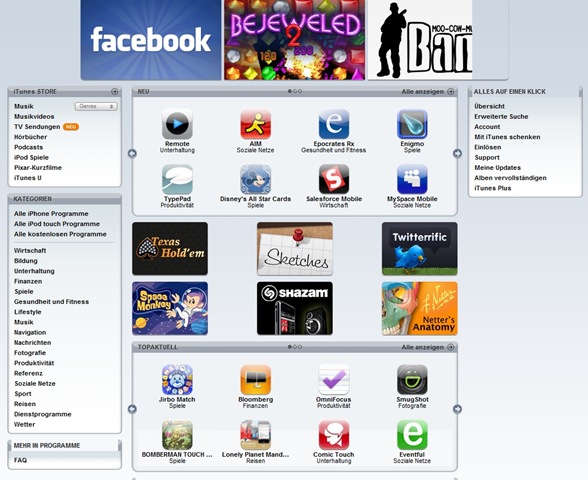Open the AIM app icon
The height and width of the screenshot is (480, 588).
tap(255, 124)
